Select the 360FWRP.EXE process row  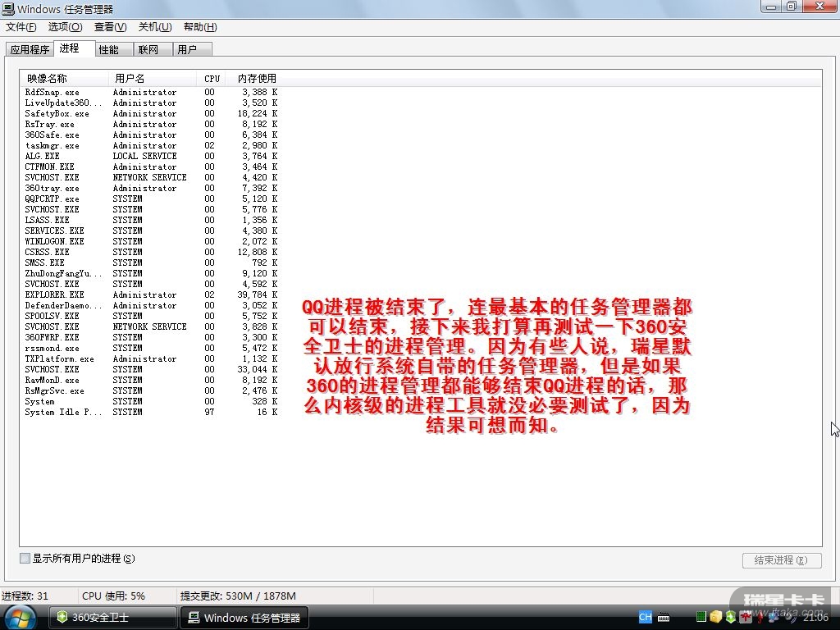pyautogui.click(x=151, y=337)
